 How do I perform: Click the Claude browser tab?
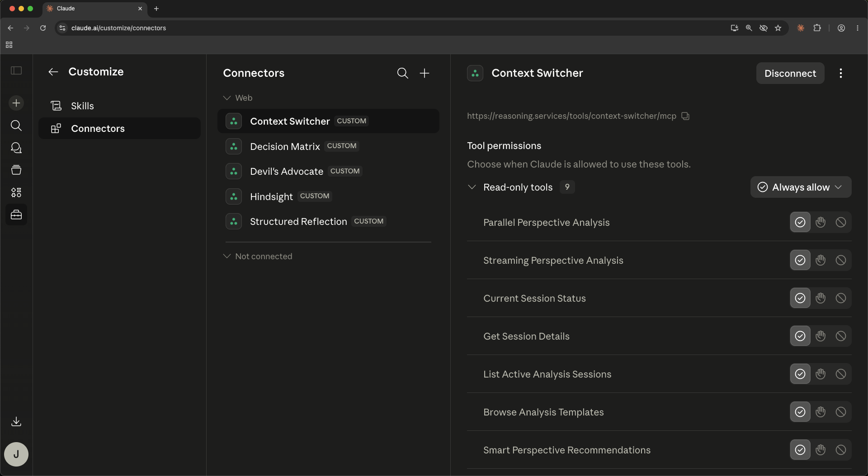coord(94,9)
